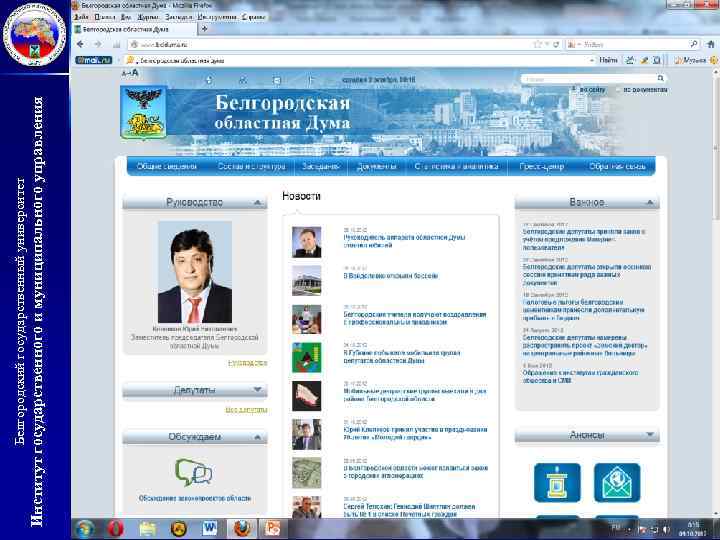This screenshot has height=540, width=720.
Task: Open the Файл menu
Action: (82, 17)
